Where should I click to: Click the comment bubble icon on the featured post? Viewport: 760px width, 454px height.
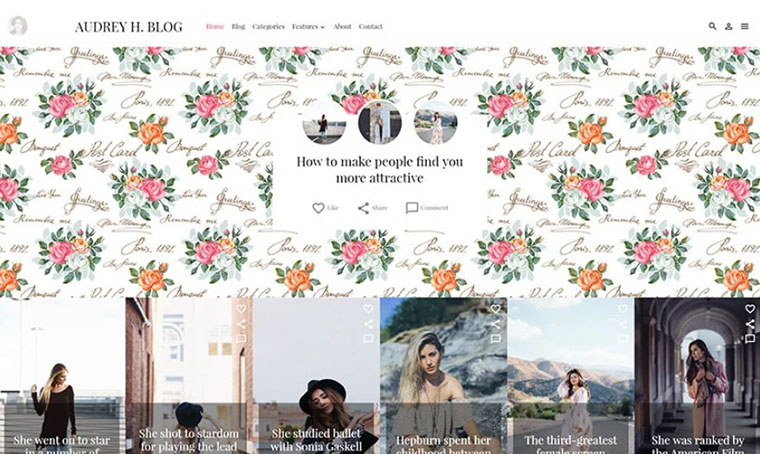412,208
